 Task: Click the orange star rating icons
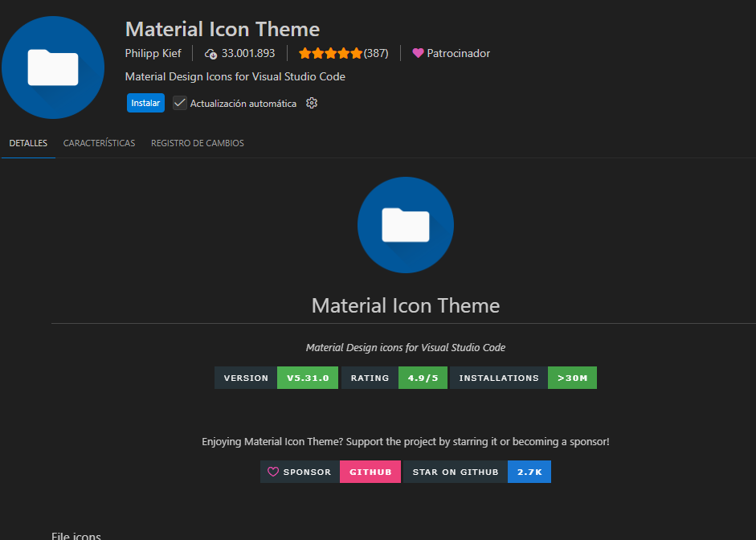pyautogui.click(x=330, y=54)
